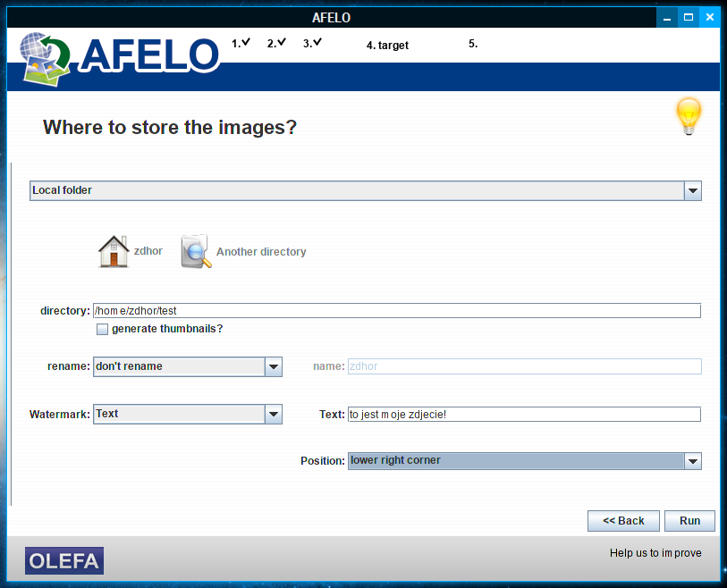
Task: Start processing with Run button
Action: 689,521
